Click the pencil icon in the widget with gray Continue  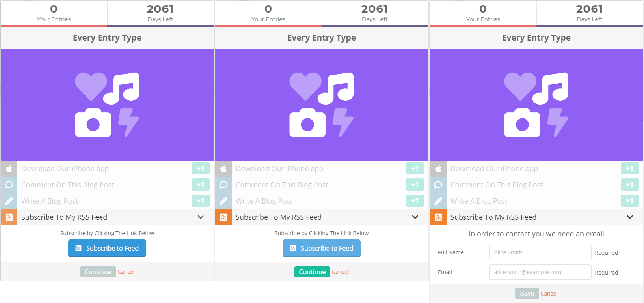point(9,201)
